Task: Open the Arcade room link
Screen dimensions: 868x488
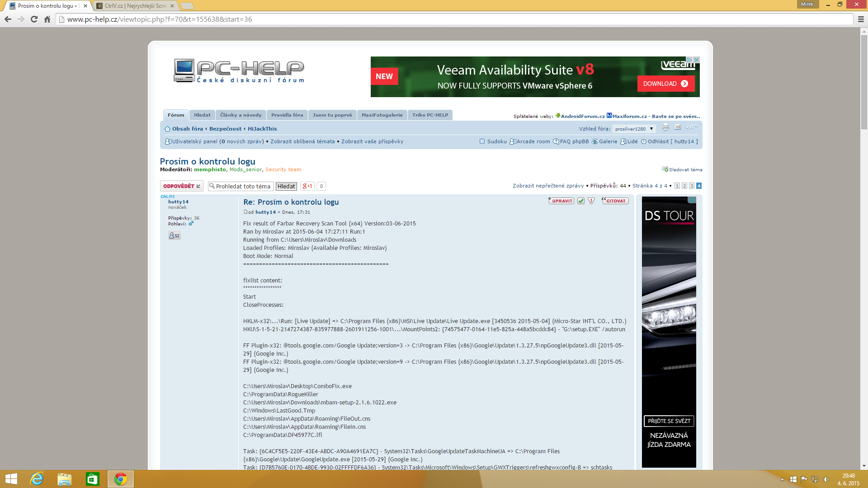Action: 530,141
